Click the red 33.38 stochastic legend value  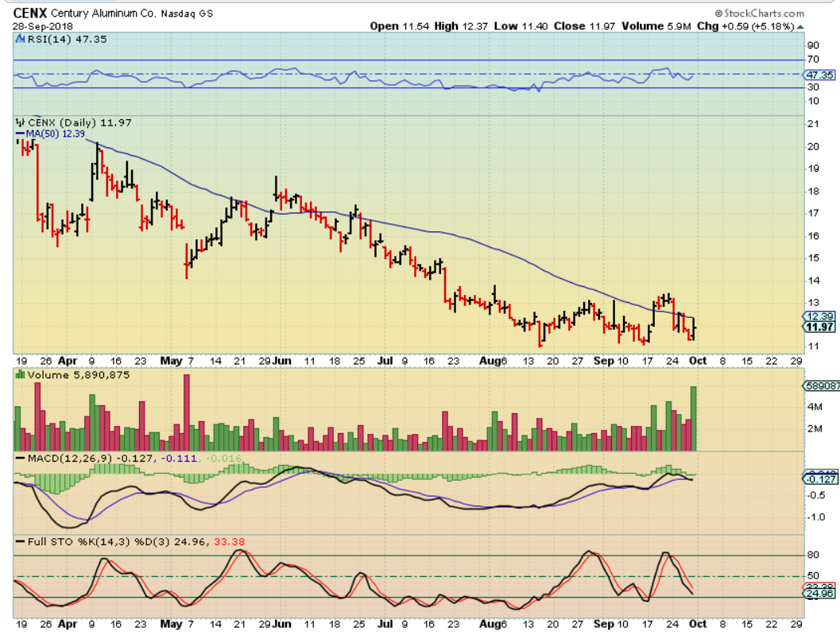230,542
